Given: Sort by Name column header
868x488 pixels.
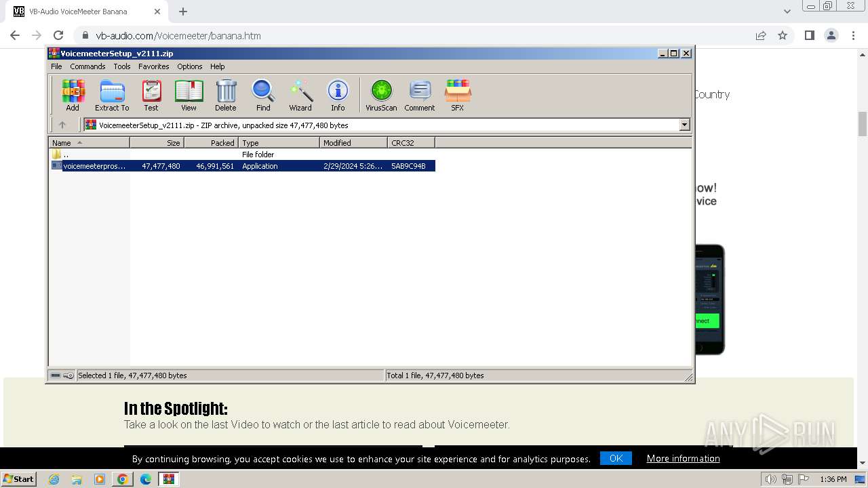Looking at the screenshot, I should (89, 143).
